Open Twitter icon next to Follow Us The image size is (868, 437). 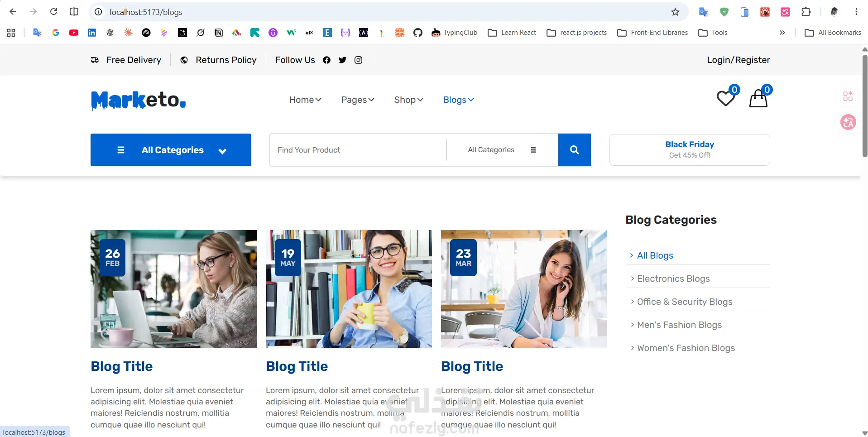pyautogui.click(x=343, y=60)
